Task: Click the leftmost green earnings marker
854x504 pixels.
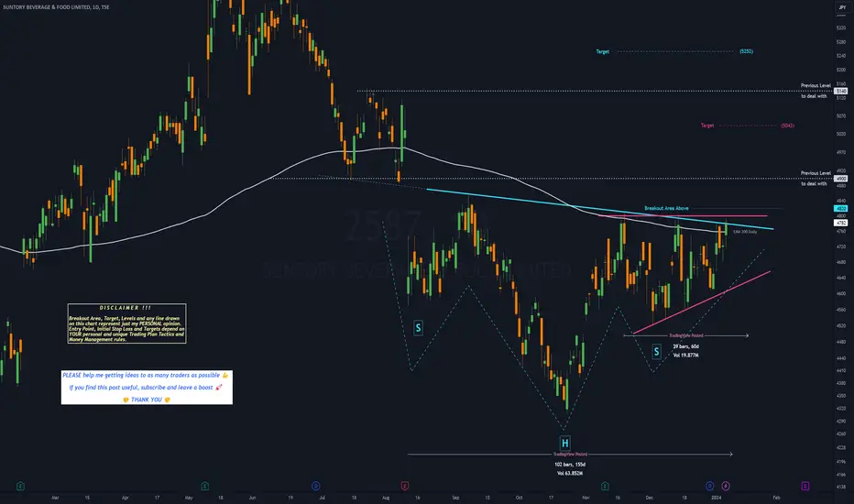Action: pyautogui.click(x=21, y=486)
